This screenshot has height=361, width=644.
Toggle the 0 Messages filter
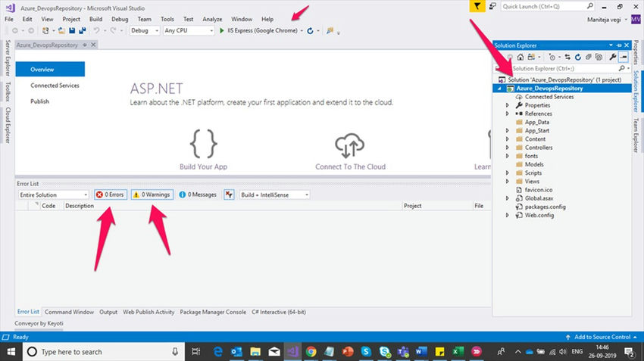198,195
